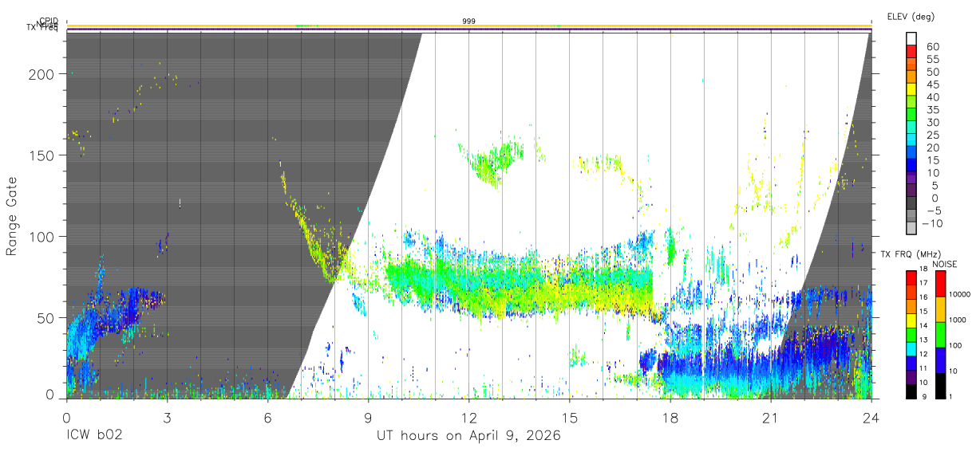Click the black TX FRQ swatch between 9 and 10
Screen dimensions: 980x452
[911, 390]
